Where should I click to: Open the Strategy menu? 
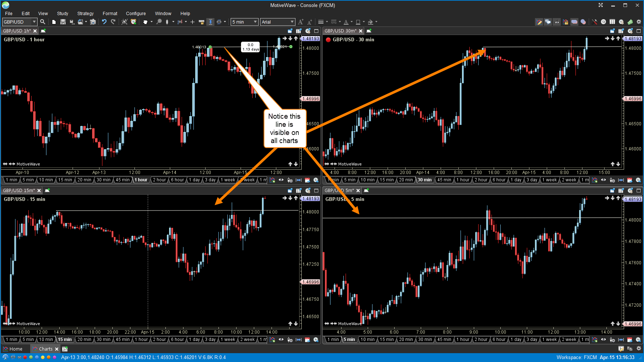85,14
